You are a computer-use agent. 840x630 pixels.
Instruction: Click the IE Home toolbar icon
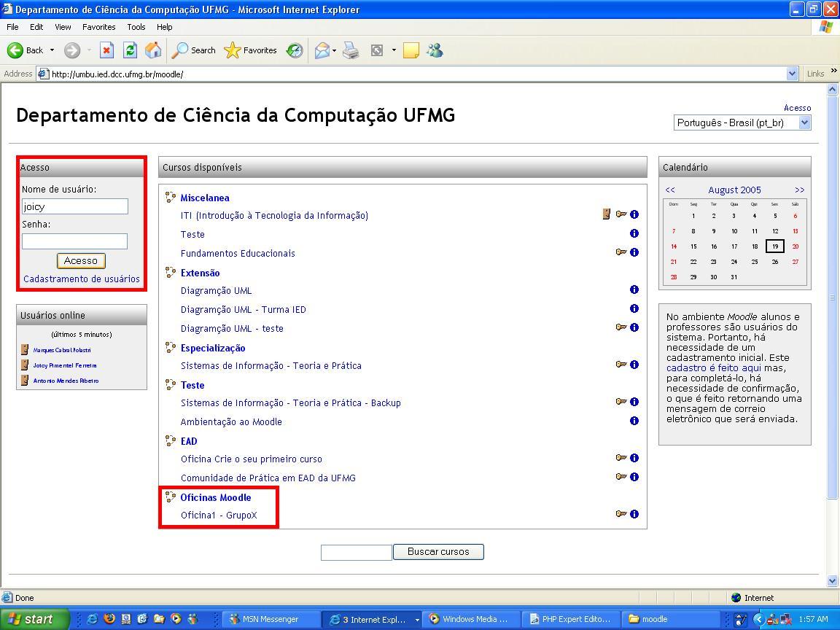point(153,50)
